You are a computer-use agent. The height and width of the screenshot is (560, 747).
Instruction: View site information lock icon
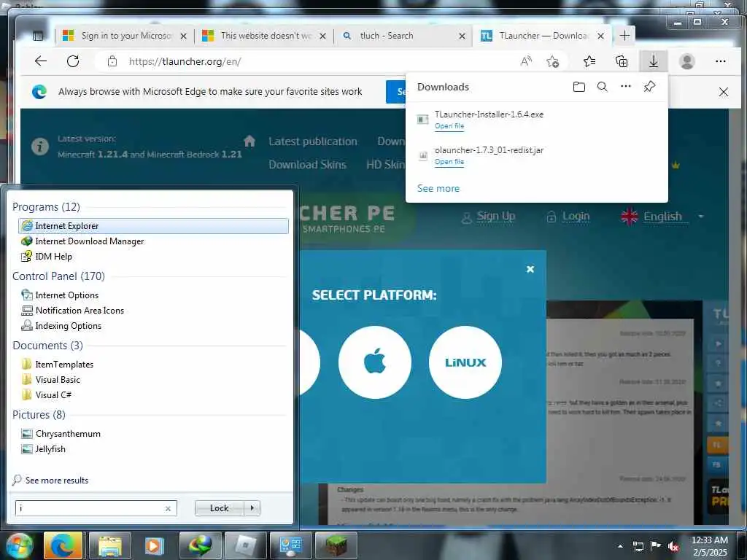[112, 61]
